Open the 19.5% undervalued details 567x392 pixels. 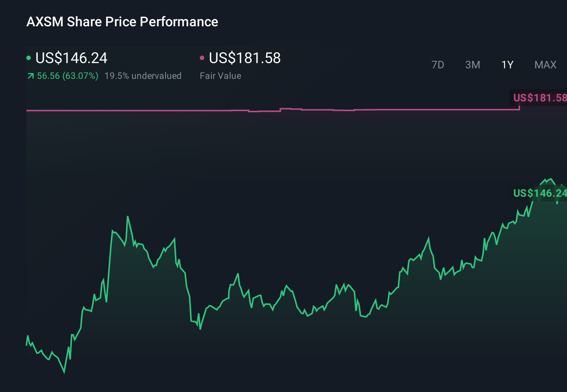point(143,75)
